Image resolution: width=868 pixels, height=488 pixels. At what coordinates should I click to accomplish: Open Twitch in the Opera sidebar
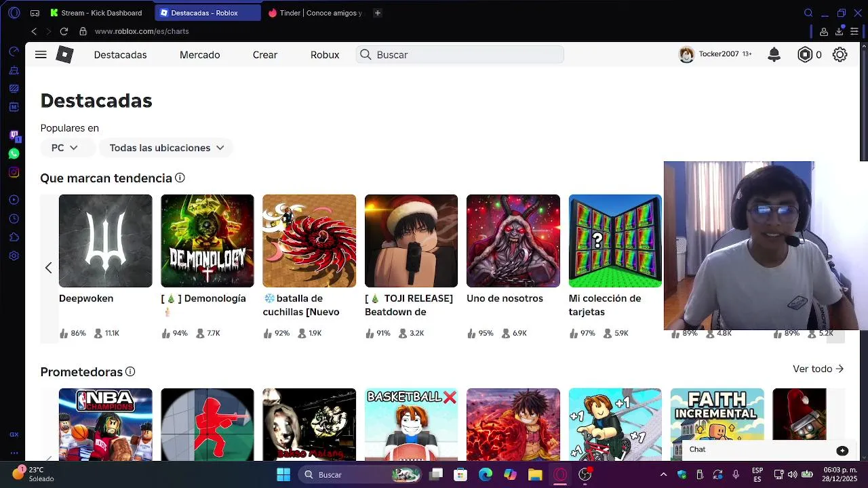(14, 136)
